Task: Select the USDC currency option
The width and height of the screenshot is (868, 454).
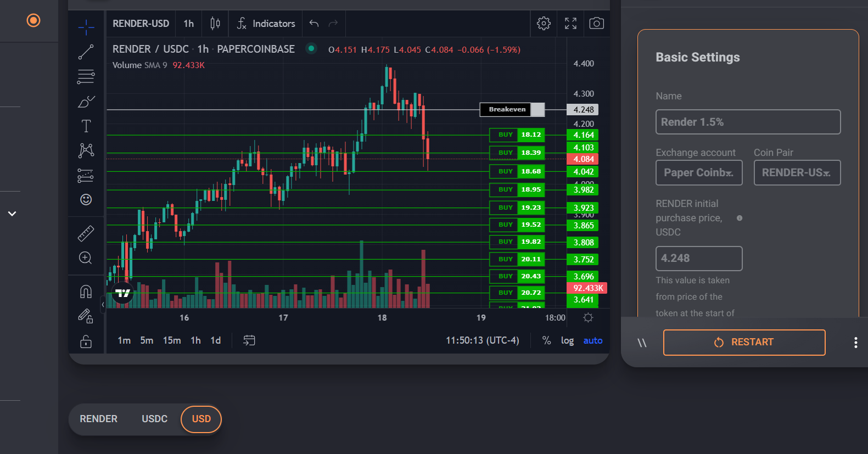Action: coord(155,419)
